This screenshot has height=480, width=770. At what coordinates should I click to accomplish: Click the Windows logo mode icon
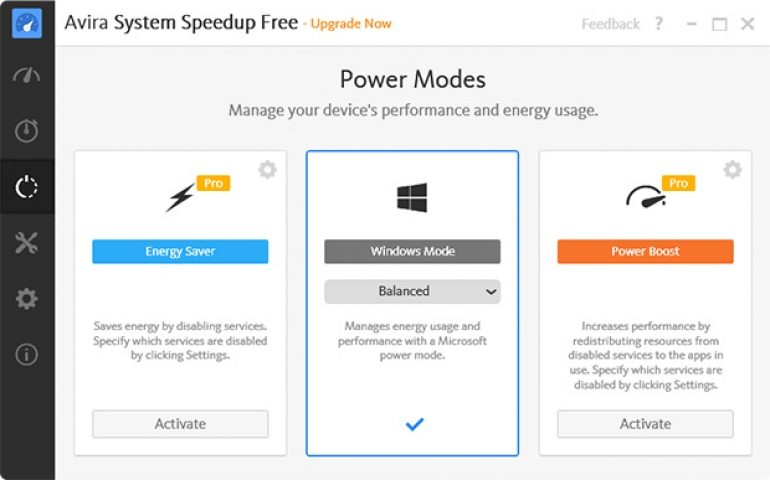(x=412, y=197)
